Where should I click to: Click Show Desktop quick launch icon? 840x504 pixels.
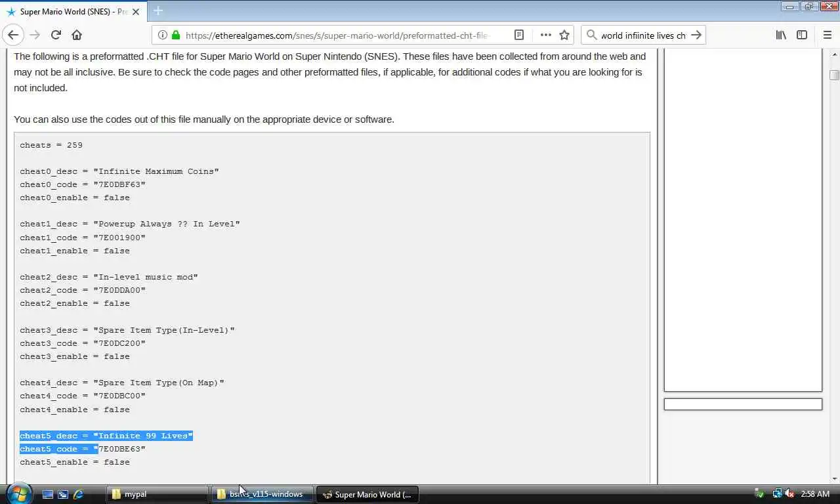point(48,494)
